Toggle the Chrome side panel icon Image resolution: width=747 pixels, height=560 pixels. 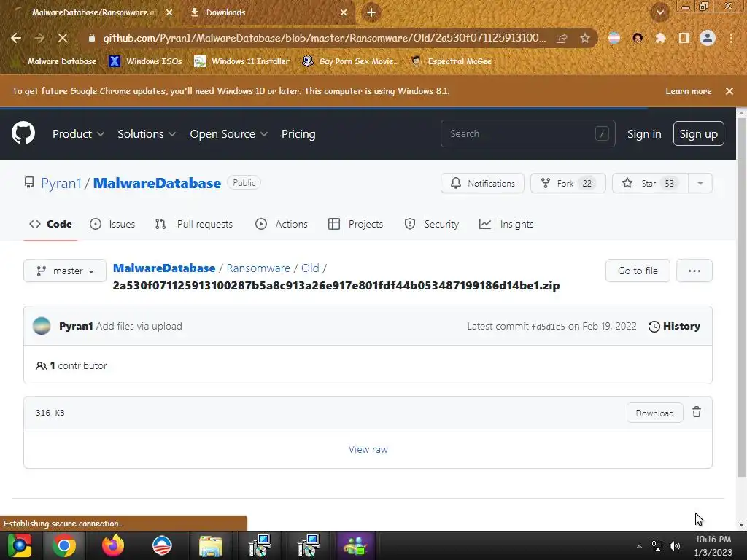(684, 38)
